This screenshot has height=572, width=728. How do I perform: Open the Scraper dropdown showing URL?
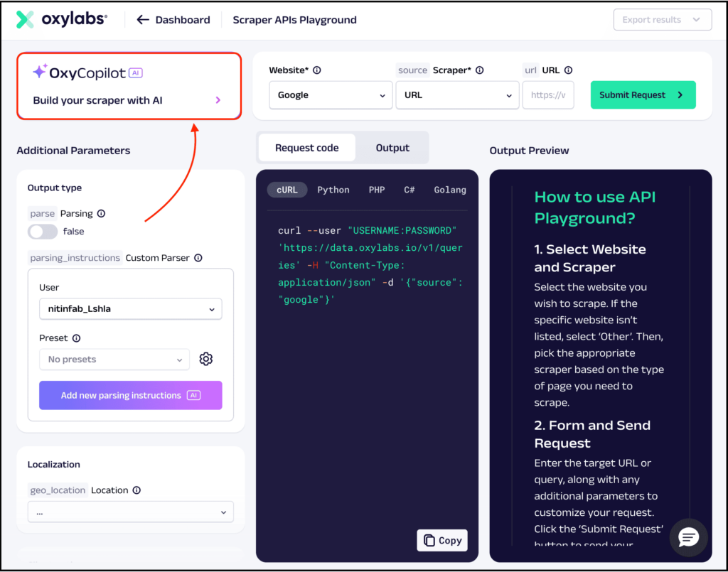[x=457, y=95]
